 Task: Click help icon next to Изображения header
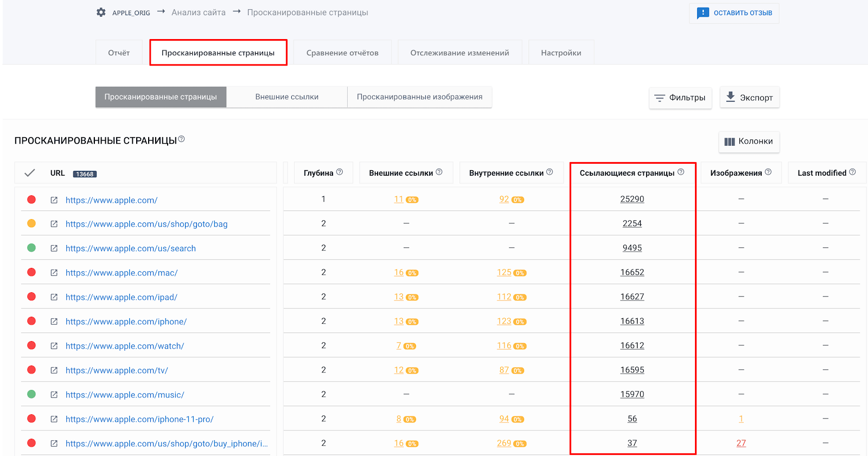tap(768, 172)
